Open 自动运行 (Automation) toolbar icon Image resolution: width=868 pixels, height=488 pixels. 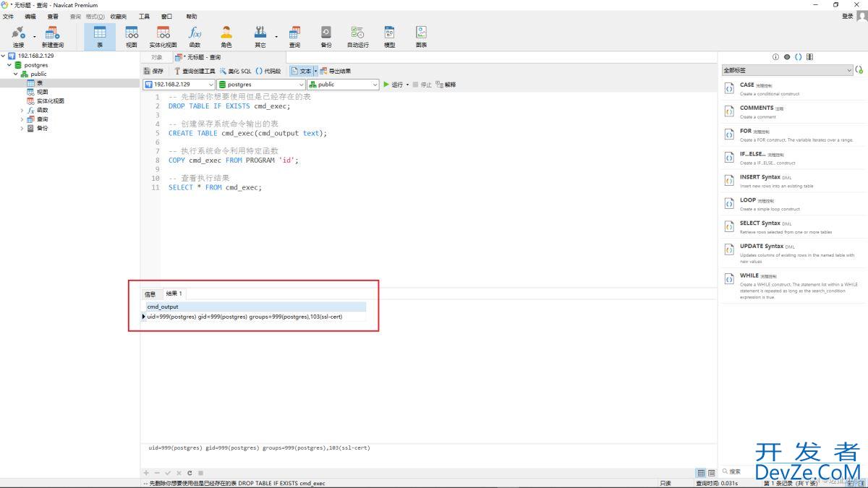(x=357, y=36)
